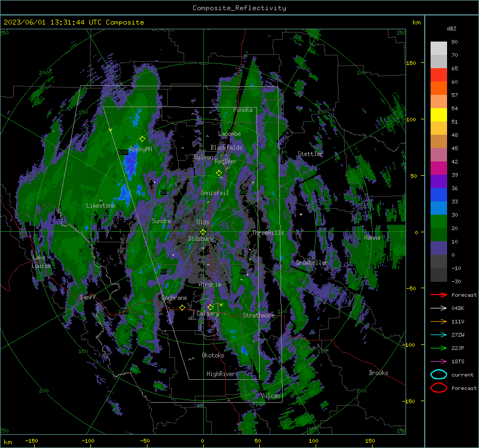Click the dBZ legend heading
This screenshot has height=448, width=479.
click(x=451, y=28)
